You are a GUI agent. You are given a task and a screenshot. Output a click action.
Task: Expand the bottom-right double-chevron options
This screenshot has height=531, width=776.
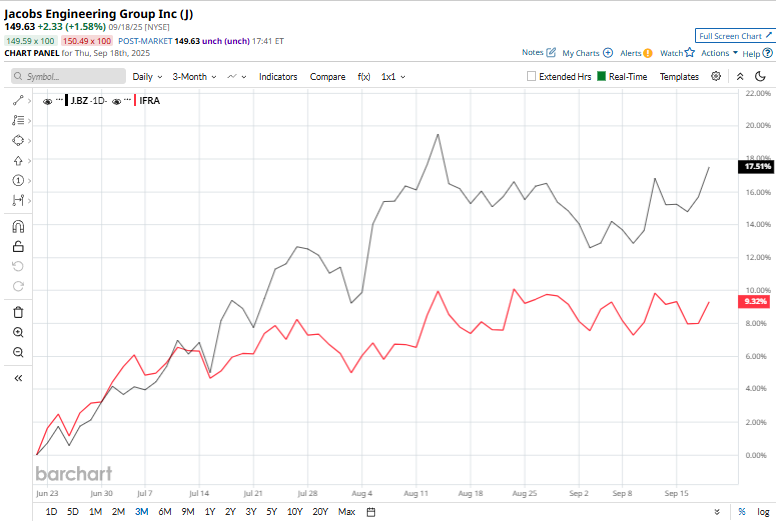tap(717, 512)
